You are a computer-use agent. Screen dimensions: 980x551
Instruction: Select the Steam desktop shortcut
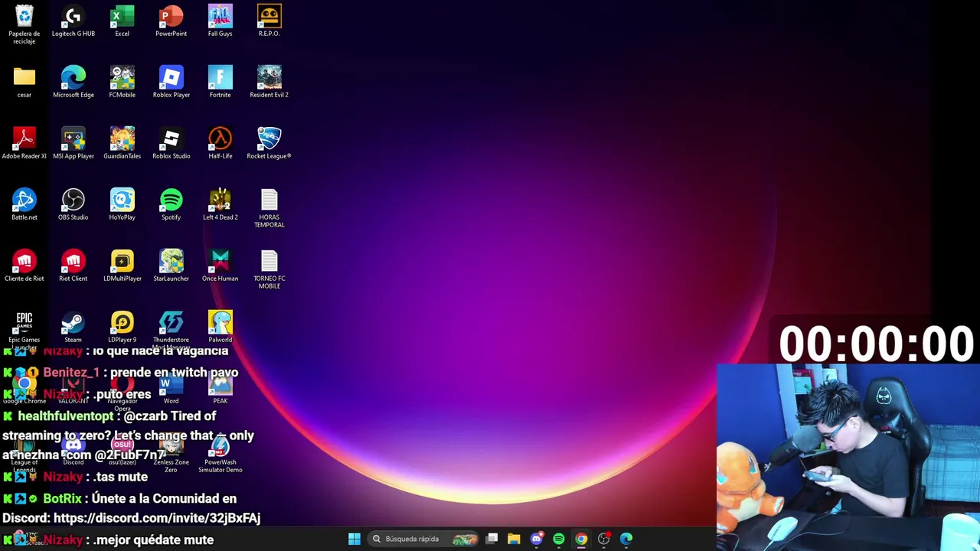tap(73, 328)
